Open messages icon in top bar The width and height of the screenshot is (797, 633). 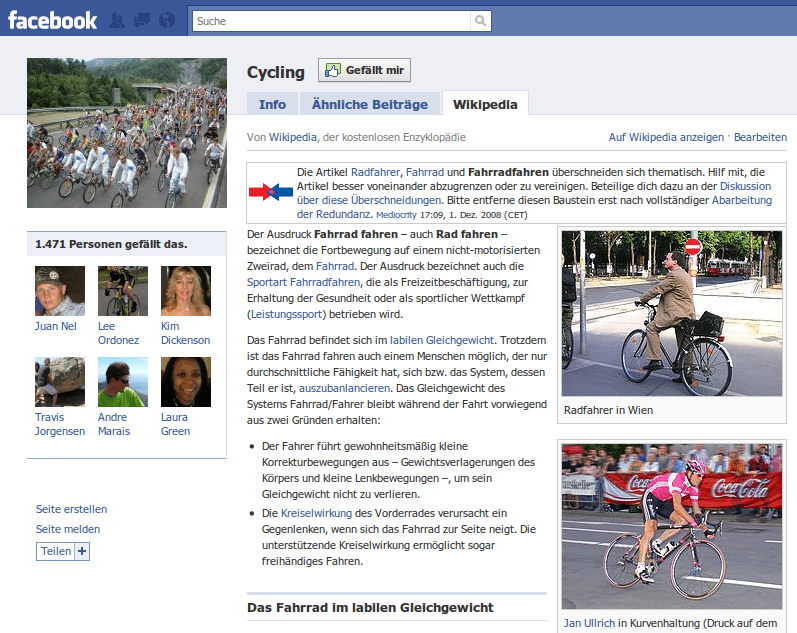click(142, 21)
